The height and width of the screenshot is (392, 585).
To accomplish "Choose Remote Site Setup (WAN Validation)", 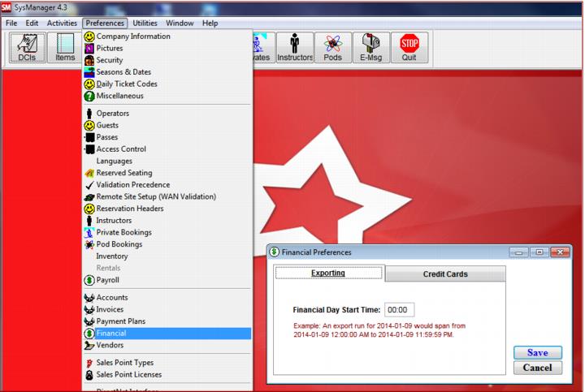I will click(156, 196).
